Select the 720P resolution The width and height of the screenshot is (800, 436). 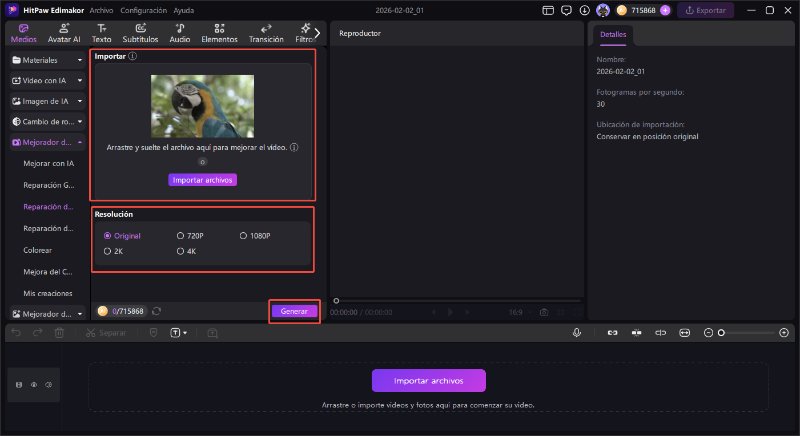[x=190, y=236]
